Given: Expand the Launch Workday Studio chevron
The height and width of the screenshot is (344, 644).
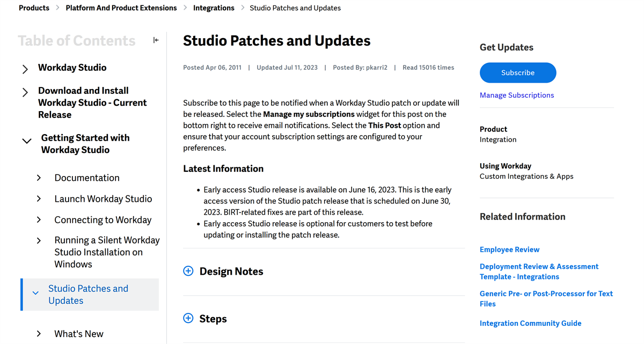Looking at the screenshot, I should pyautogui.click(x=39, y=199).
